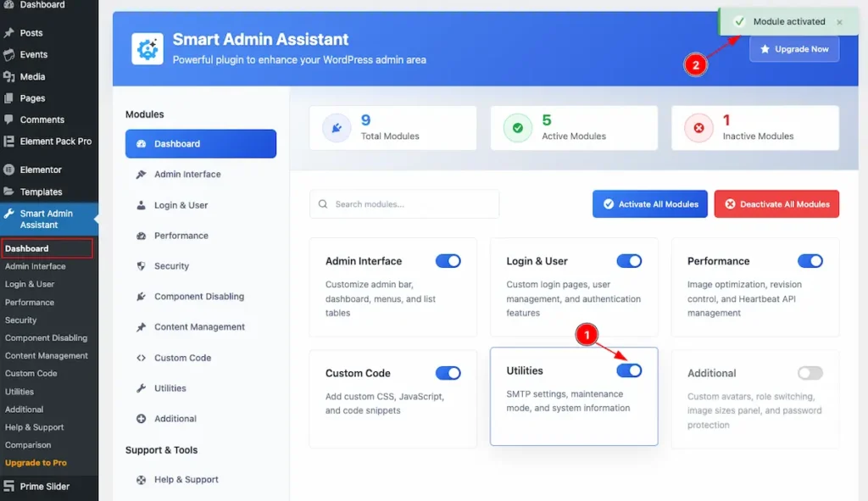This screenshot has width=868, height=501.
Task: Click the Prime Slider icon
Action: click(x=8, y=486)
